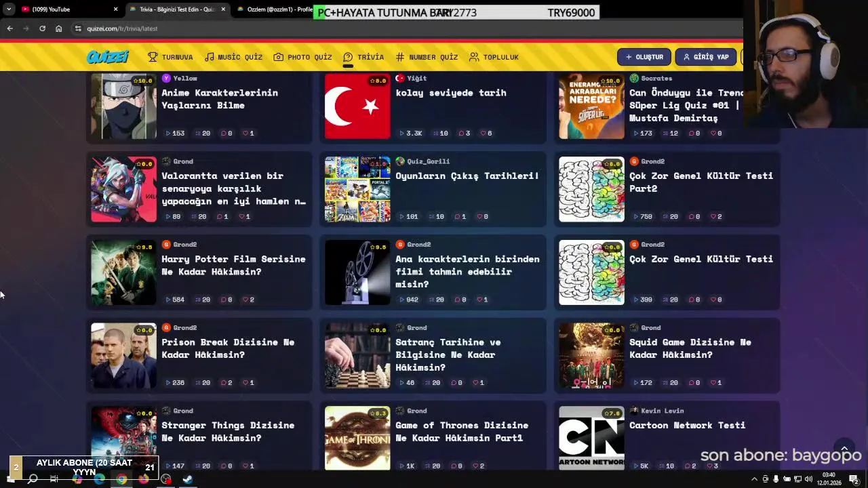Close the YouTube browser tab
The width and height of the screenshot is (868, 488).
tap(115, 9)
